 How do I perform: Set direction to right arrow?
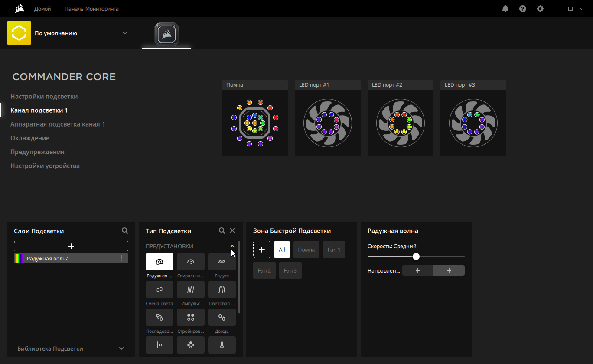click(449, 270)
